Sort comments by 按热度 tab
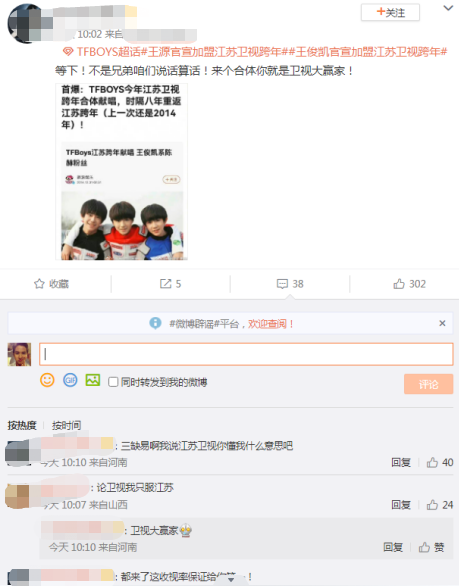This screenshot has width=459, height=586. click(x=22, y=425)
